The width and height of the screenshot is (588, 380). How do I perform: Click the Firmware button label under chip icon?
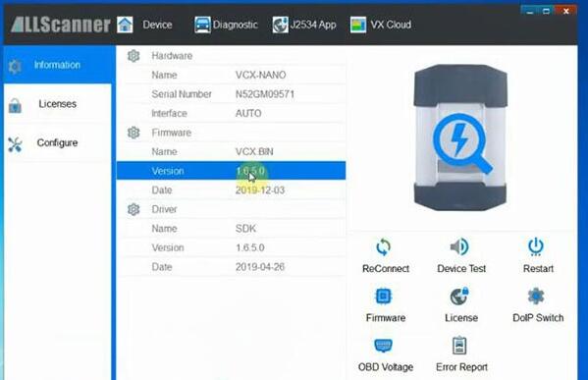386,318
